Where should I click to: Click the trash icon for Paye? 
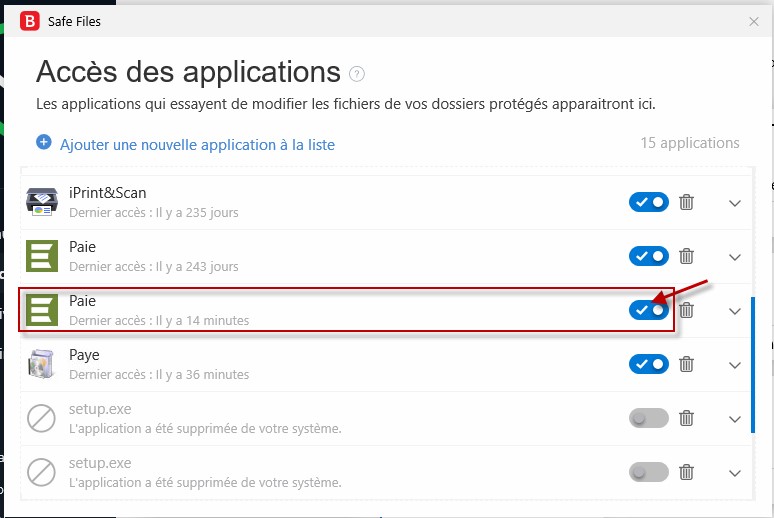686,364
